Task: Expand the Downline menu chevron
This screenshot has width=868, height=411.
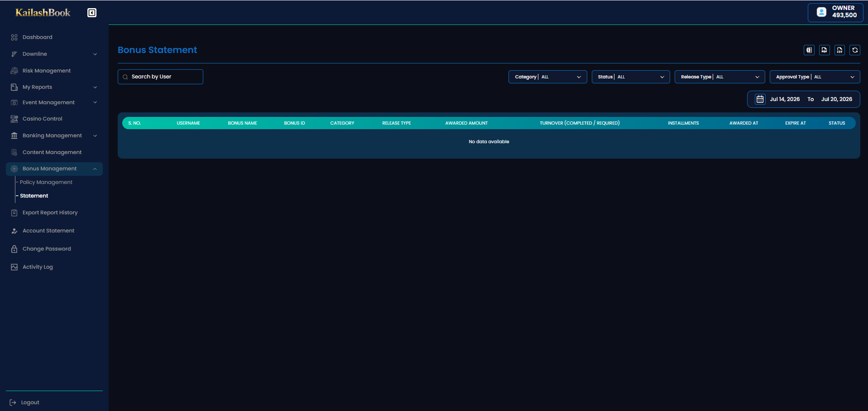Action: pos(95,54)
